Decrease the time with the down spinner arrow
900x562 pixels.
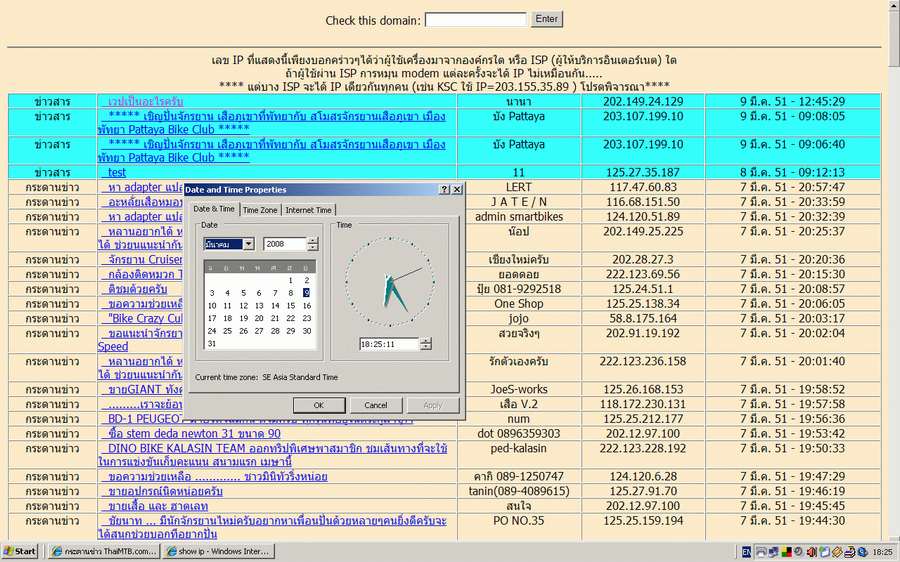(427, 347)
